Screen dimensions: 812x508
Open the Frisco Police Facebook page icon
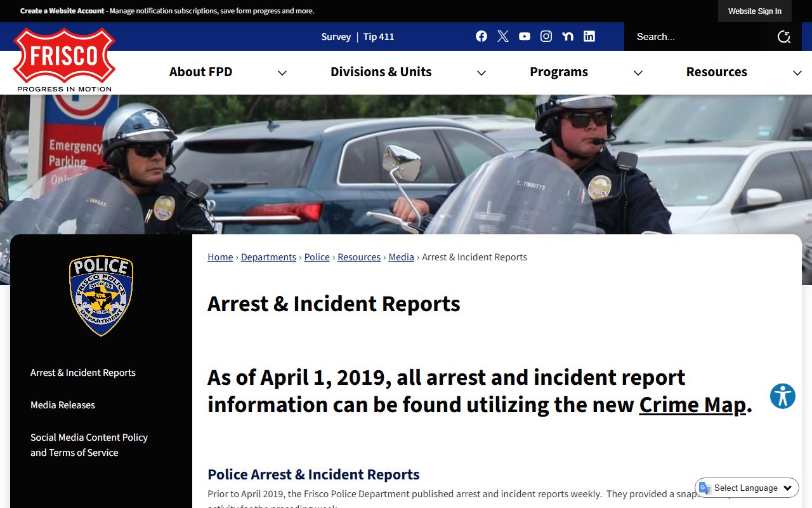tap(481, 36)
